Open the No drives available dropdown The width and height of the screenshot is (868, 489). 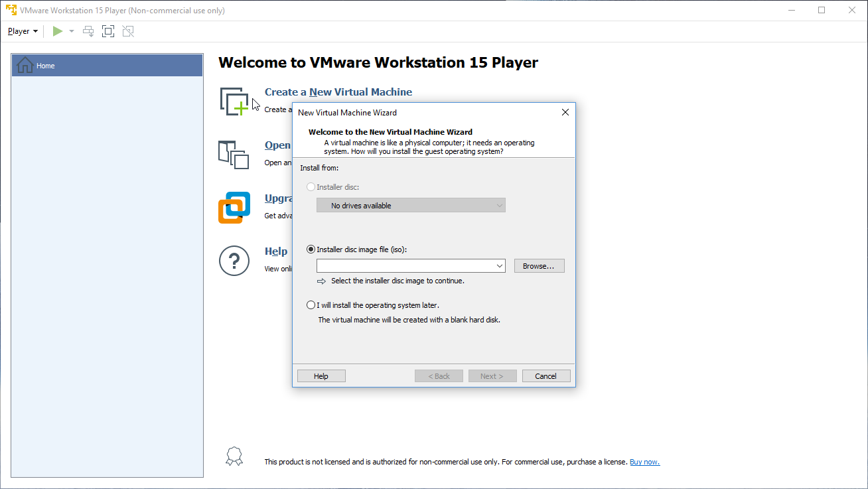click(411, 206)
